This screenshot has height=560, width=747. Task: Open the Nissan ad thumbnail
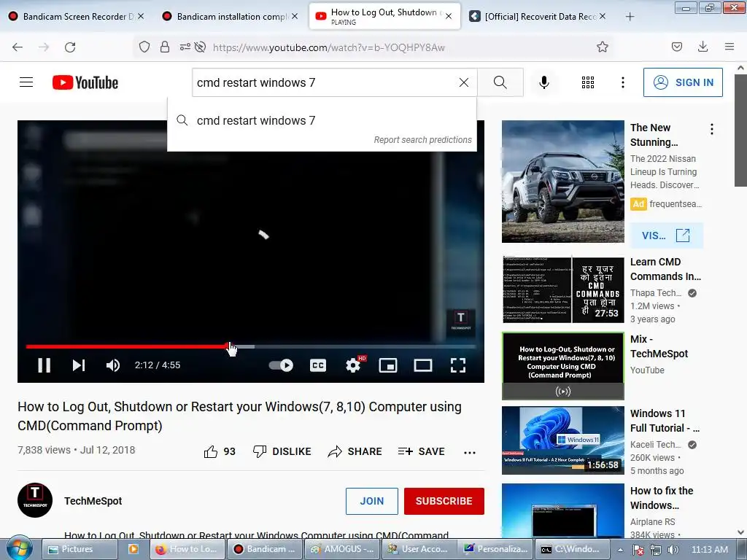coord(562,182)
